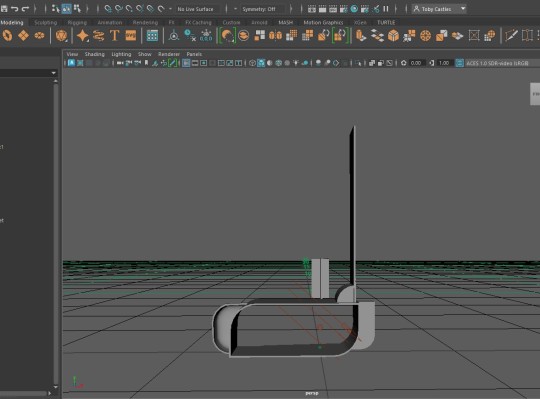
Task: Switch to the Sculpting shelf tab
Action: coord(45,22)
